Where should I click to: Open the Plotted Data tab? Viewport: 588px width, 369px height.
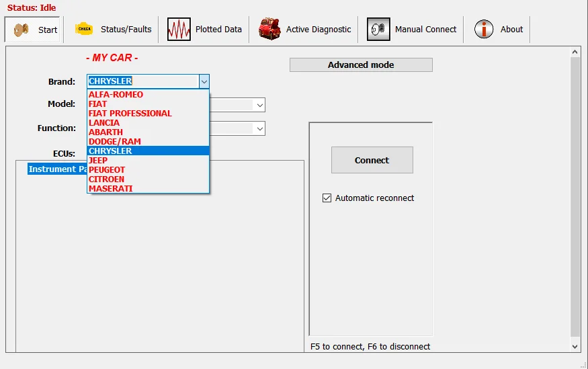[204, 30]
